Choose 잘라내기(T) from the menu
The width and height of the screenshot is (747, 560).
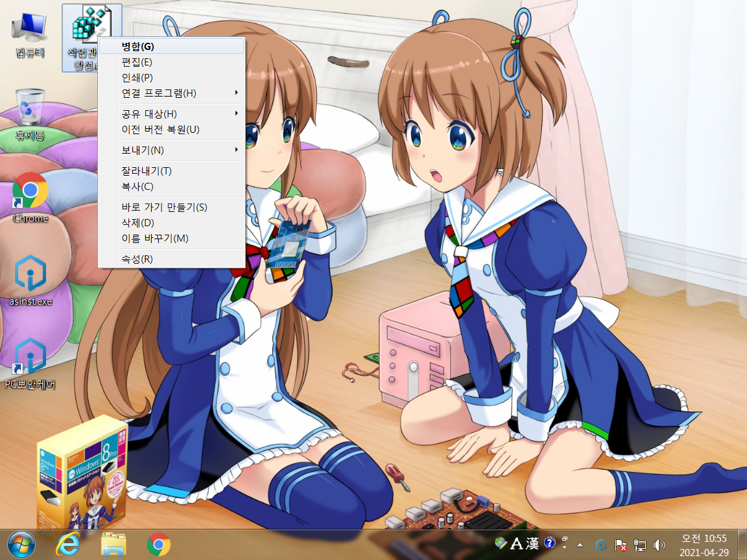point(171,171)
